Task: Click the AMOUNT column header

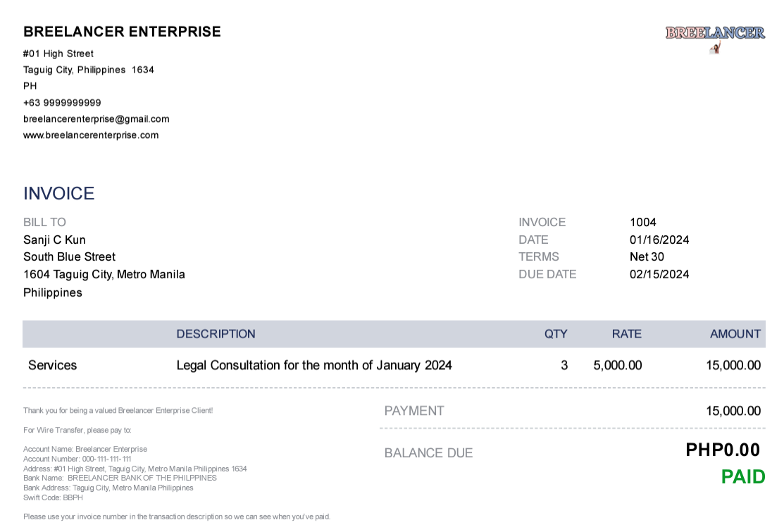Action: click(735, 334)
